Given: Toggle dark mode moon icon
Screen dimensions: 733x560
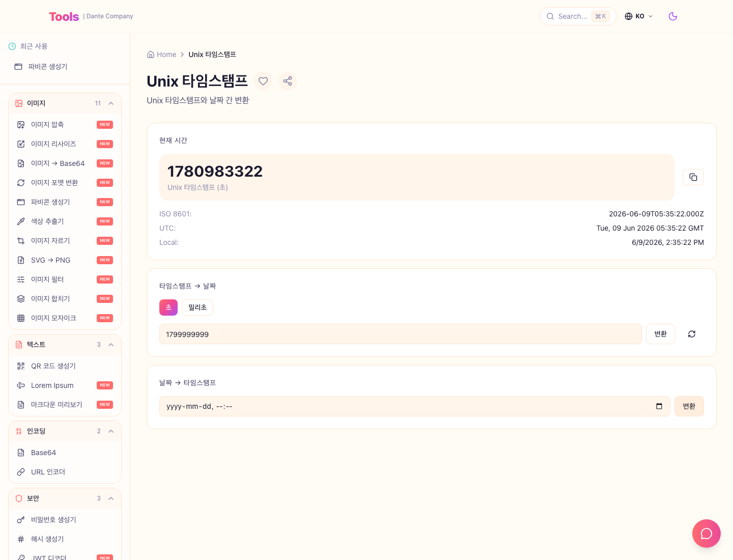Looking at the screenshot, I should pyautogui.click(x=673, y=16).
